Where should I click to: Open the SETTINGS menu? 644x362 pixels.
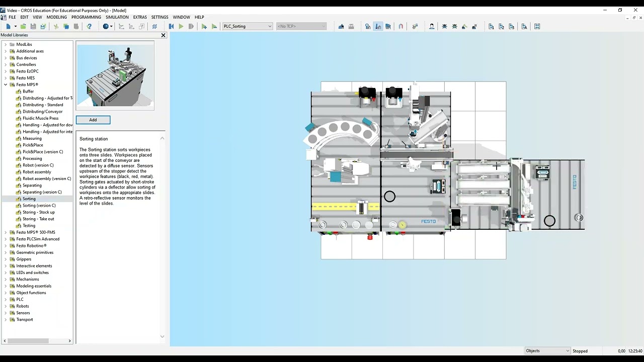pyautogui.click(x=160, y=17)
